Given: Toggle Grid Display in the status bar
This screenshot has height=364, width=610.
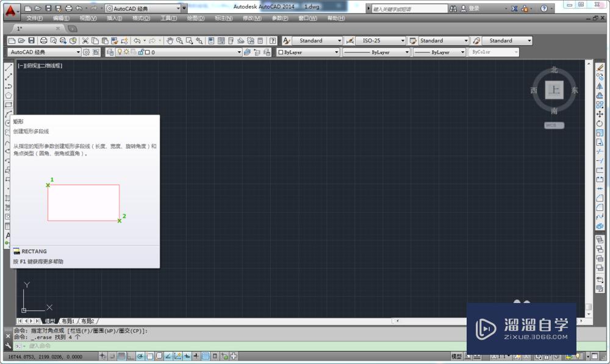Looking at the screenshot, I should point(121,356).
